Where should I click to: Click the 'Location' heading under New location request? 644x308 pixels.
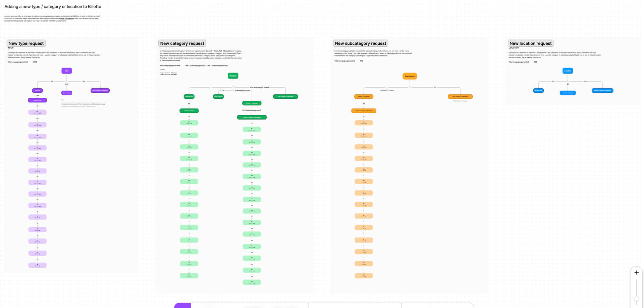(514, 48)
